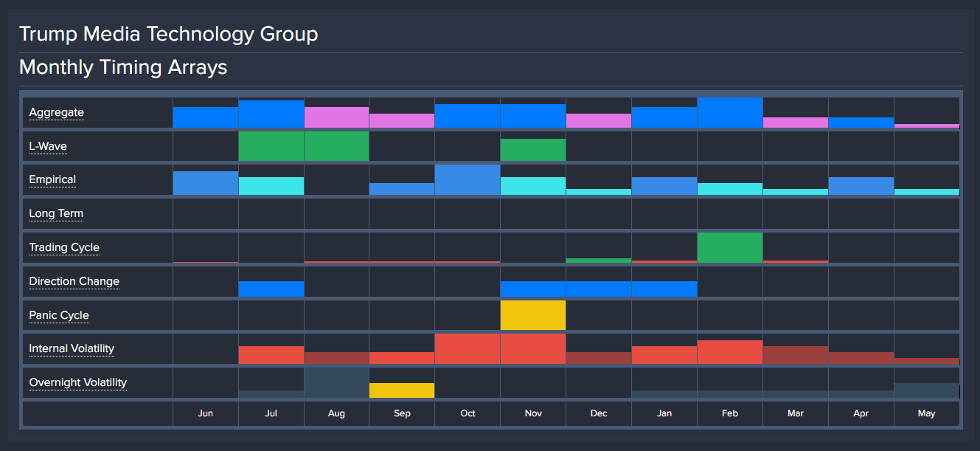Select the May month column label
Viewport: 980px width, 451px height.
[x=927, y=413]
